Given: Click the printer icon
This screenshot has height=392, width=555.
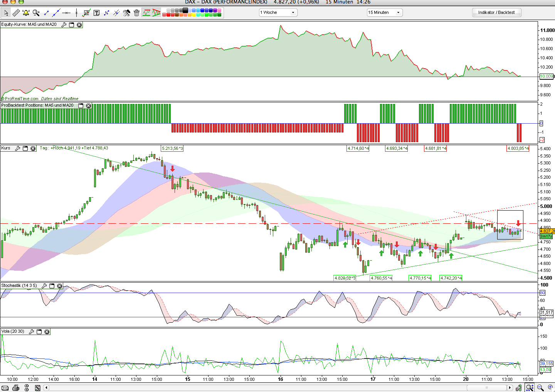Looking at the screenshot, I should 16,388.
